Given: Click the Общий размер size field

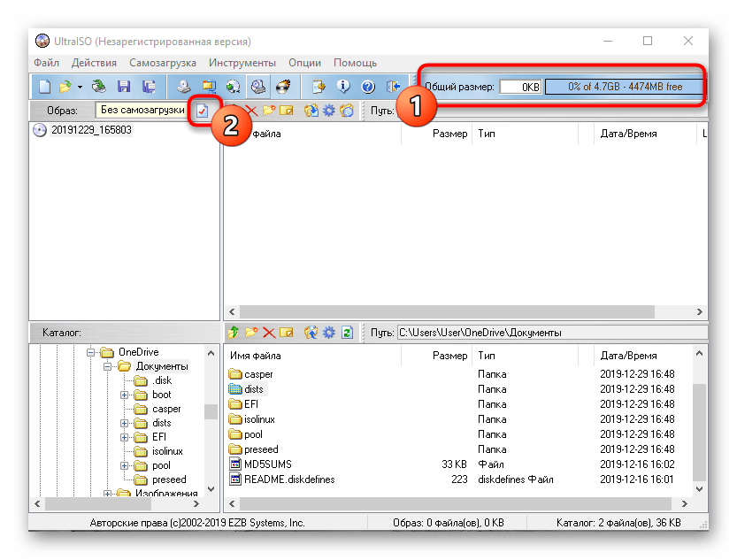Looking at the screenshot, I should tap(520, 88).
